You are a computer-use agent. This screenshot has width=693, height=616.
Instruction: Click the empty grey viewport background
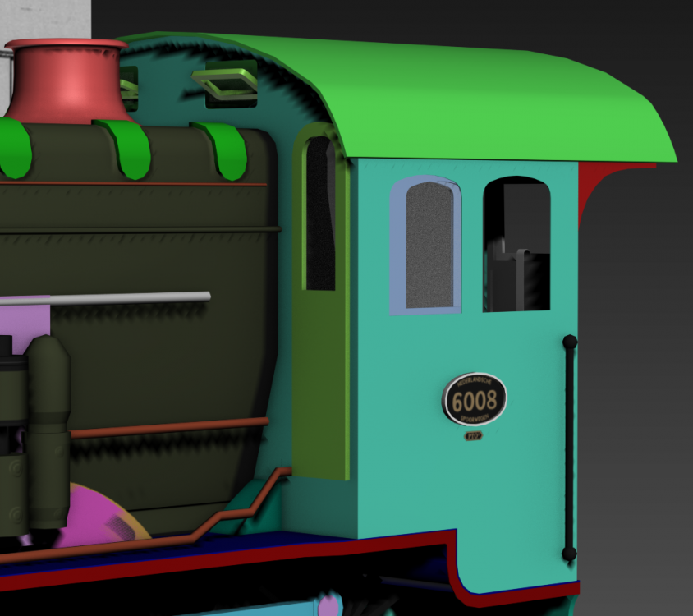tap(640, 329)
